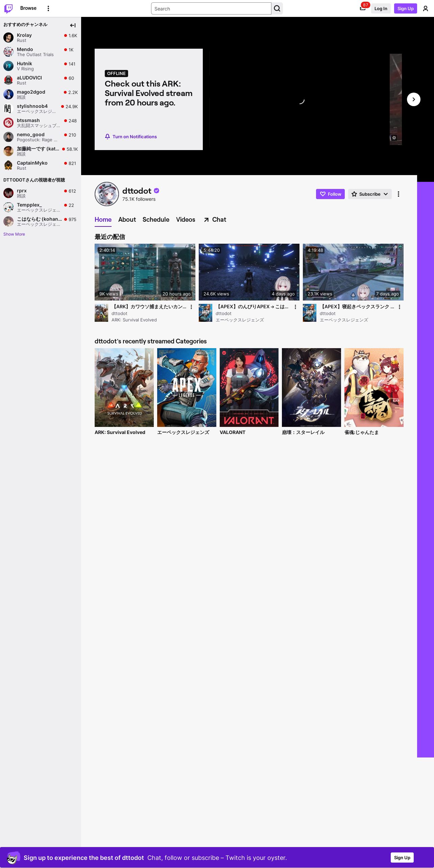The height and width of the screenshot is (868, 434).
Task: Open the more options menu beside Browse
Action: point(48,8)
